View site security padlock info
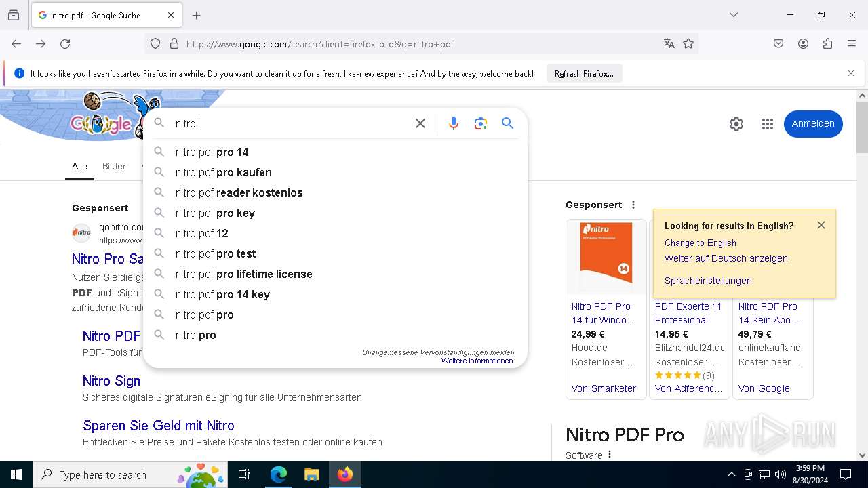Viewport: 868px width, 488px height. coord(174,44)
